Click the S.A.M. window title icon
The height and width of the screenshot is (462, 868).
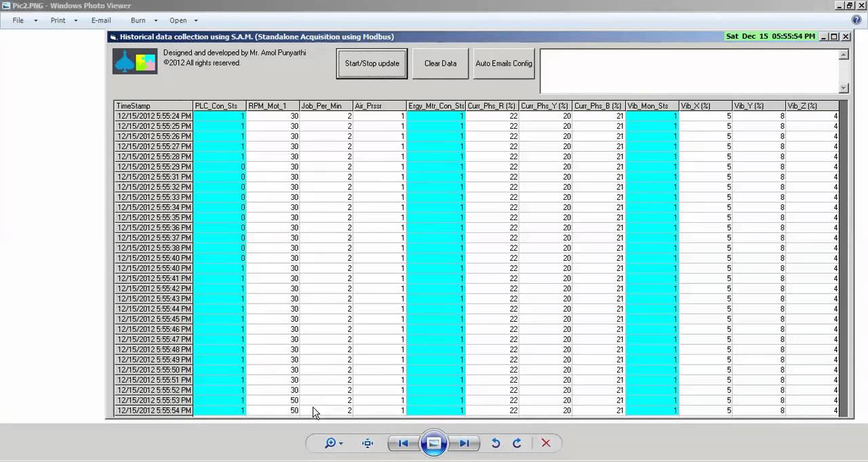click(x=113, y=37)
